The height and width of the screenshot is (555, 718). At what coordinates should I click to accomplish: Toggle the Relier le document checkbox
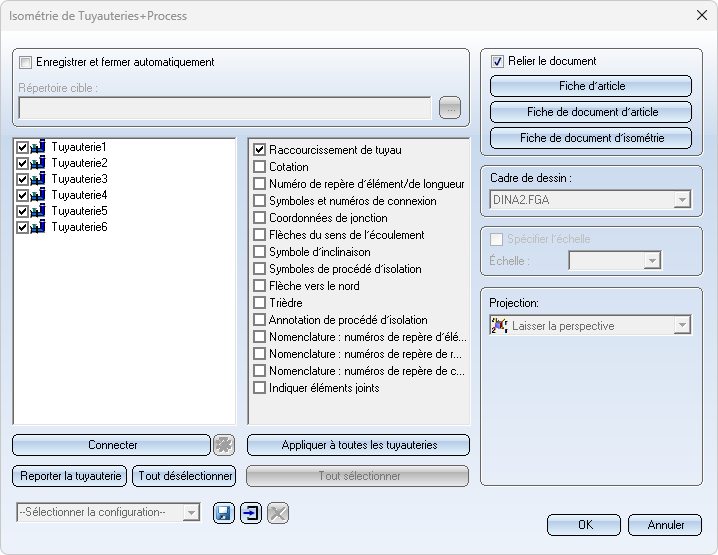coord(497,61)
